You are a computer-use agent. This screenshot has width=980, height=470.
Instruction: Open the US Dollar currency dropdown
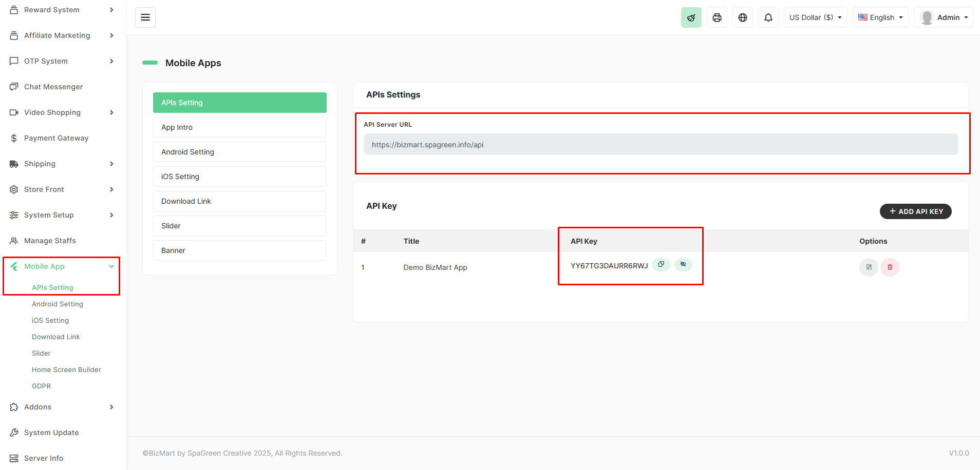[x=815, y=17]
